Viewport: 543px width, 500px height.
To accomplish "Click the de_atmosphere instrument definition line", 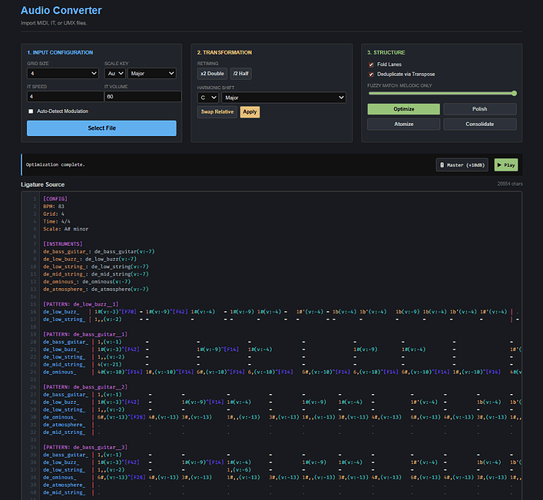I will pyautogui.click(x=96, y=289).
